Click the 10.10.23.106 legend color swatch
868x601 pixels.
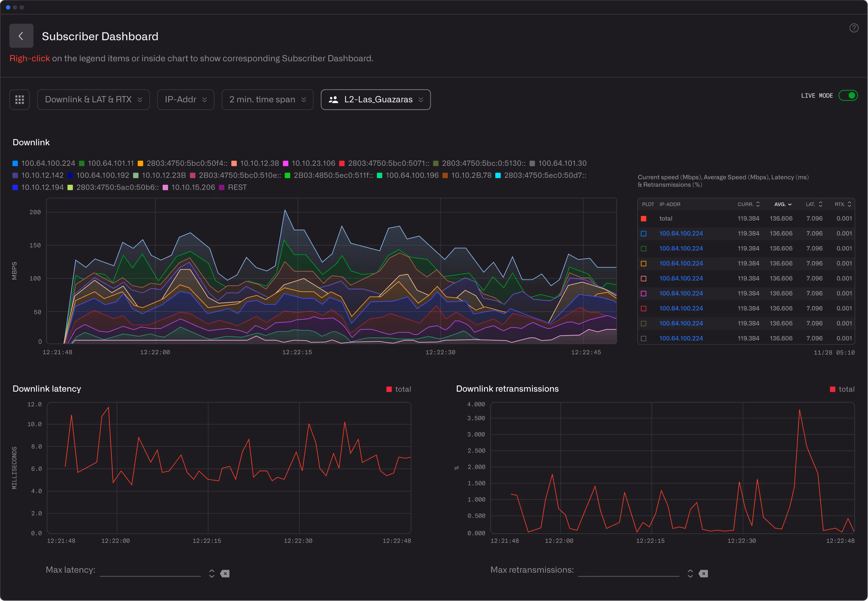point(285,164)
